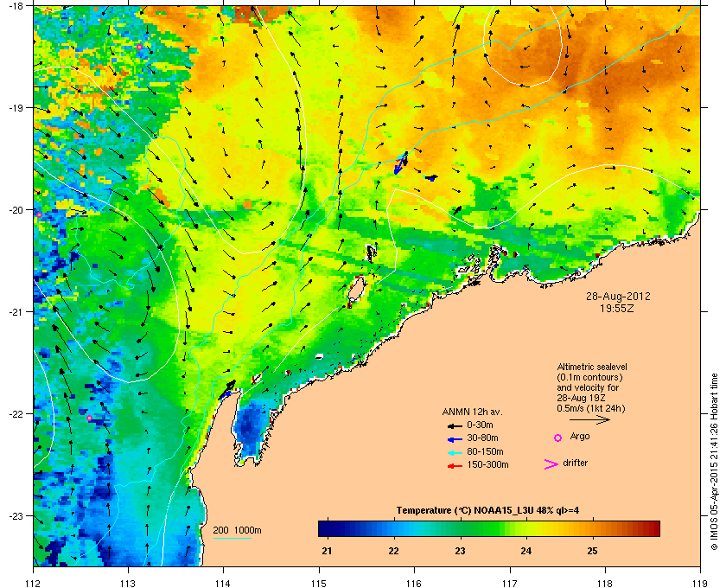Click the latitude axis label -19
Viewport: 726px width, 588px height.
16,108
